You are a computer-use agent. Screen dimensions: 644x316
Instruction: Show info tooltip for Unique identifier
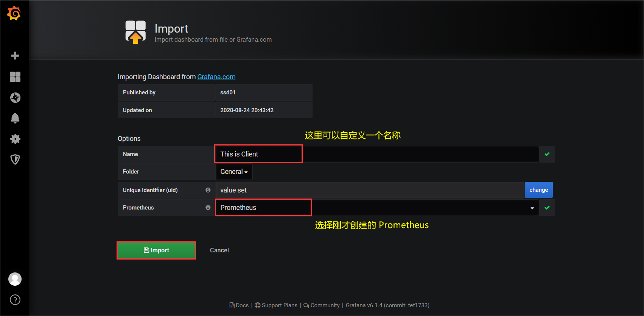point(208,190)
